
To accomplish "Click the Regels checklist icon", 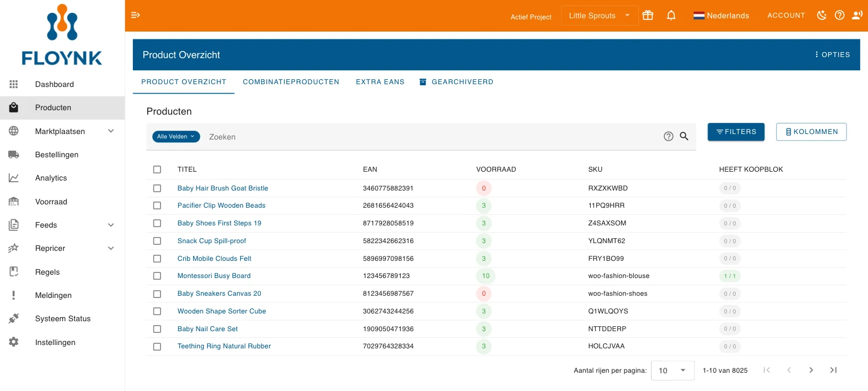I will (x=14, y=272).
